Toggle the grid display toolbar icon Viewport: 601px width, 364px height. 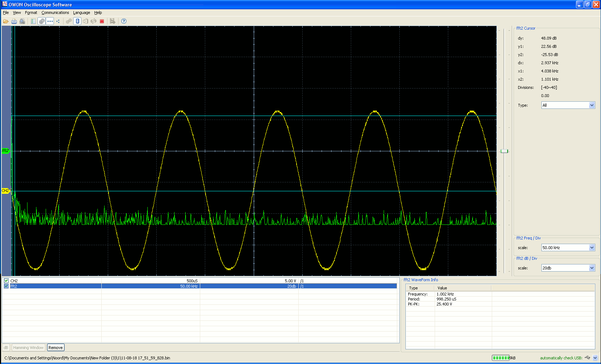coord(42,21)
